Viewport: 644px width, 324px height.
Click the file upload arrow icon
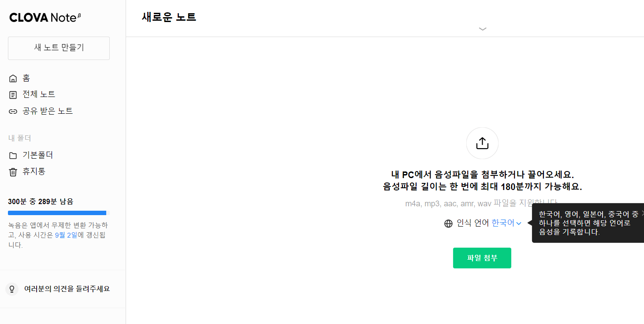pos(482,143)
